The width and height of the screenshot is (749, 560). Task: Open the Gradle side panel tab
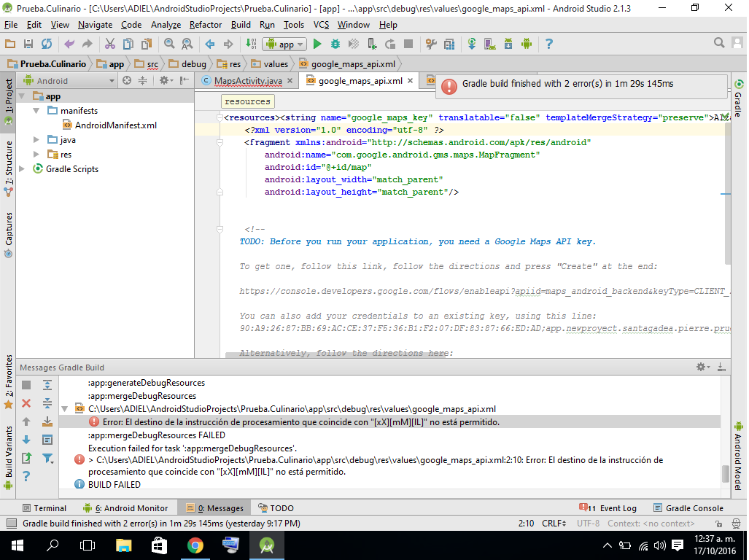pos(739,98)
